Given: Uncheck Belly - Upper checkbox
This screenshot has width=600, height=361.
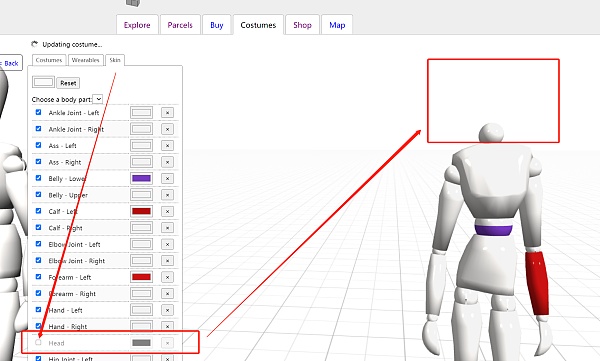Looking at the screenshot, I should pyautogui.click(x=38, y=194).
